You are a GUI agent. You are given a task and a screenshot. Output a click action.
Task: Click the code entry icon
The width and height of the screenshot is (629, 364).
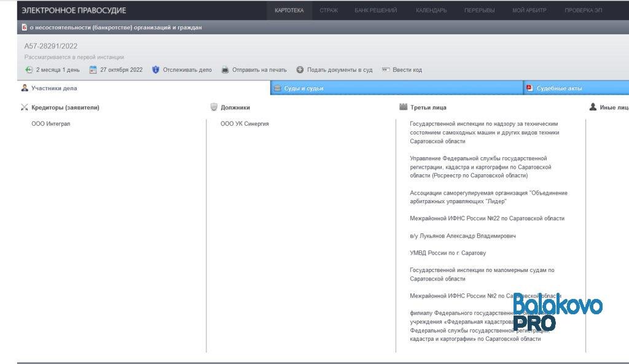[386, 69]
